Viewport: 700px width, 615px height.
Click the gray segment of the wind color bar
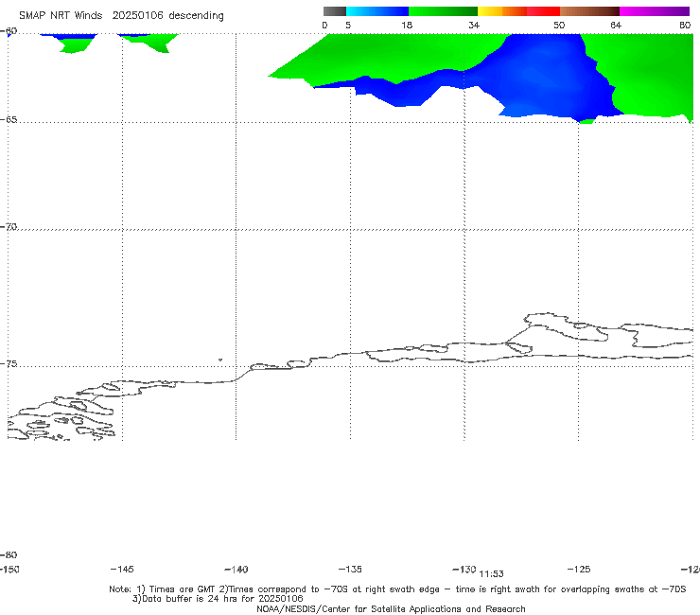(x=334, y=11)
